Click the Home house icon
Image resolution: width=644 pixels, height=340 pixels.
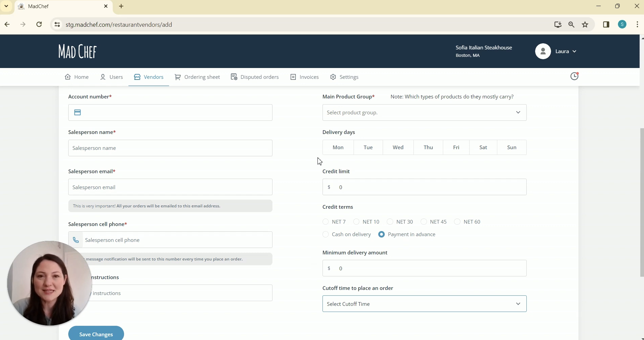pyautogui.click(x=68, y=77)
